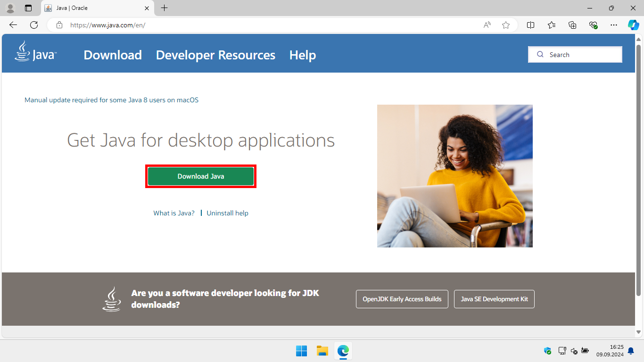Click the Java logo in the header
The image size is (644, 362).
[36, 51]
